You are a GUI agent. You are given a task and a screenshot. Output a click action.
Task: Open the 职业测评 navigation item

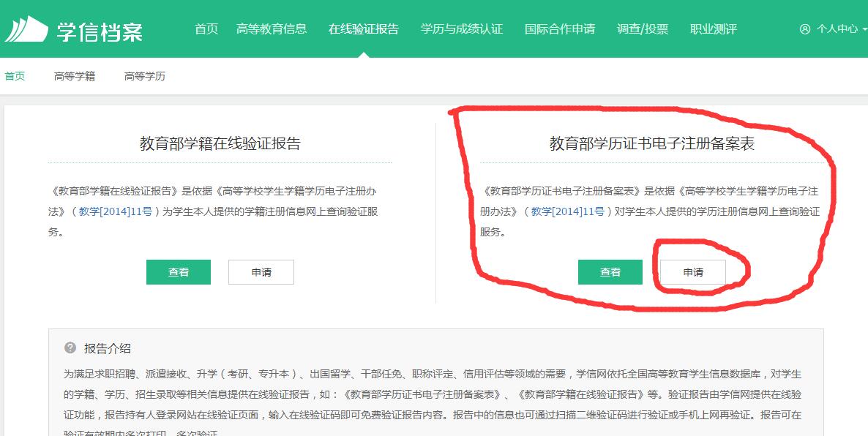(713, 29)
